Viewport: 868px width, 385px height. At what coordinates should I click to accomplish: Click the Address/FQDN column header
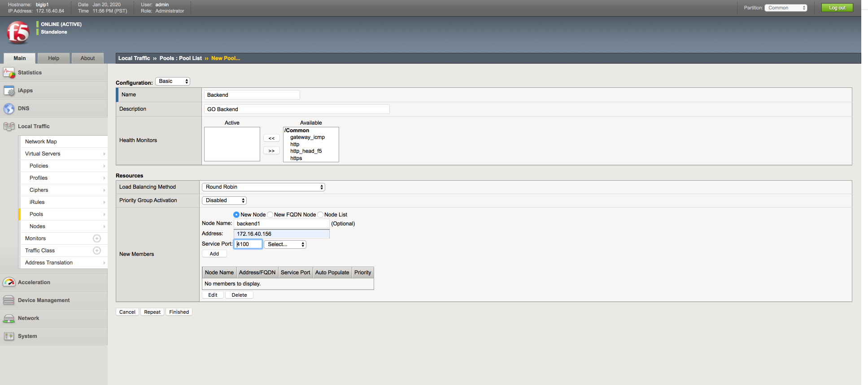(x=257, y=273)
